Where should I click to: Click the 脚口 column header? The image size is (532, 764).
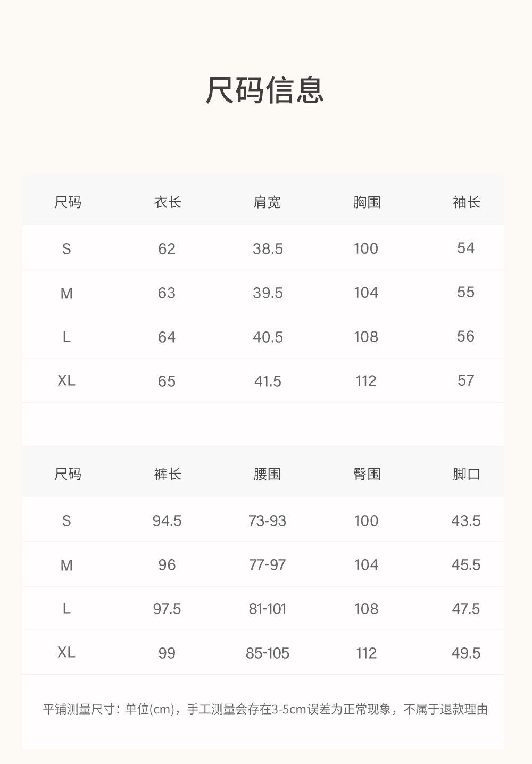click(466, 474)
